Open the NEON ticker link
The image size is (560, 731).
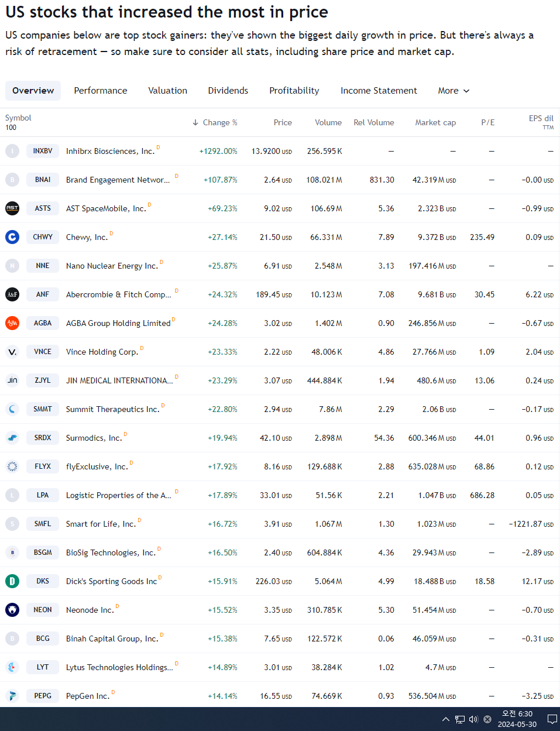coord(43,610)
